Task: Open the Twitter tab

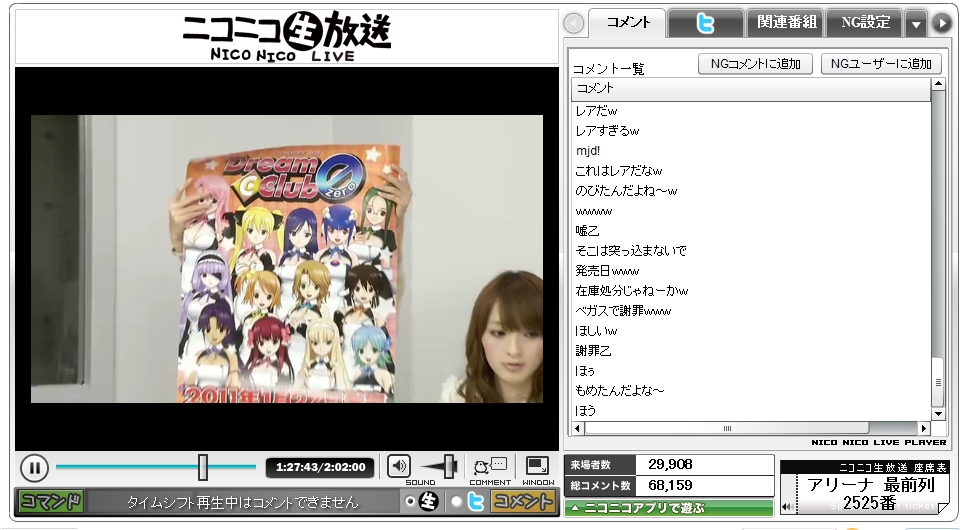Action: (705, 22)
